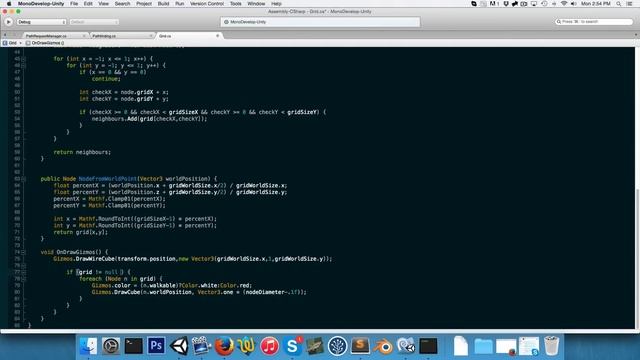Click the previous tab arrow left of tabs

5,36
